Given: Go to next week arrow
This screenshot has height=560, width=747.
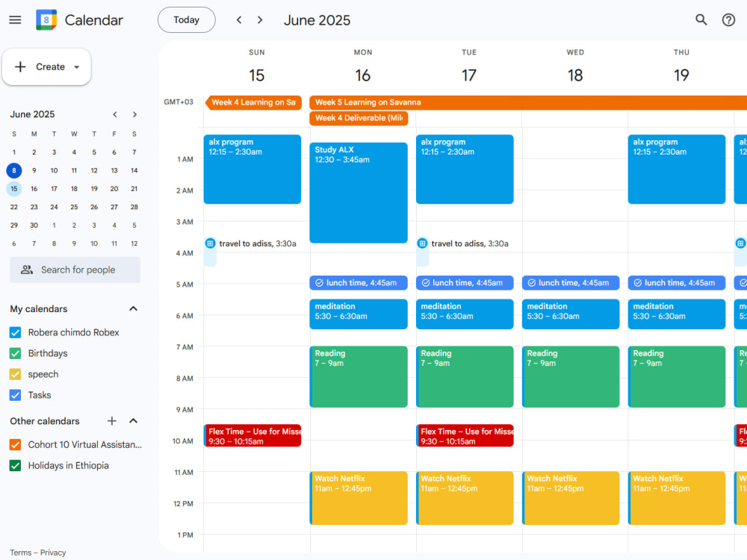Looking at the screenshot, I should (x=260, y=19).
